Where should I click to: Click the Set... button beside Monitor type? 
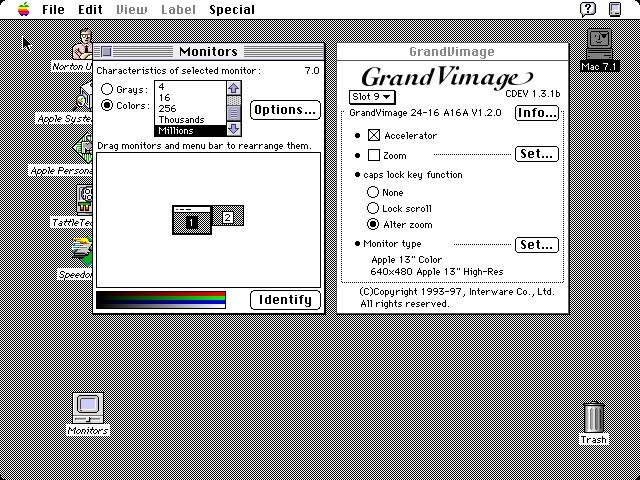tap(537, 245)
